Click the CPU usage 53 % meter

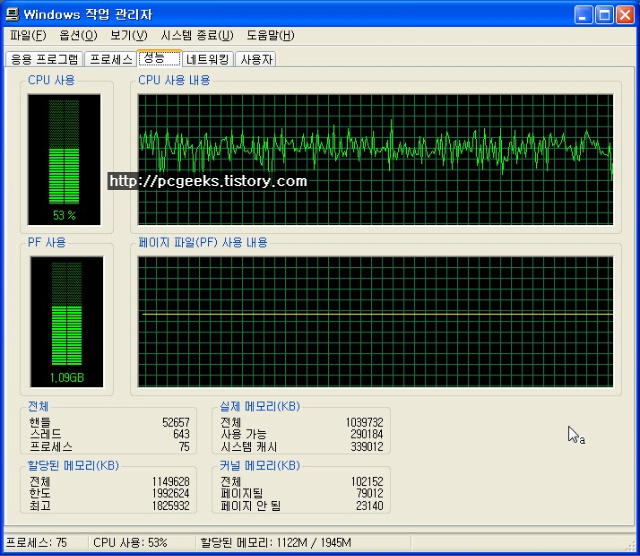coord(64,160)
